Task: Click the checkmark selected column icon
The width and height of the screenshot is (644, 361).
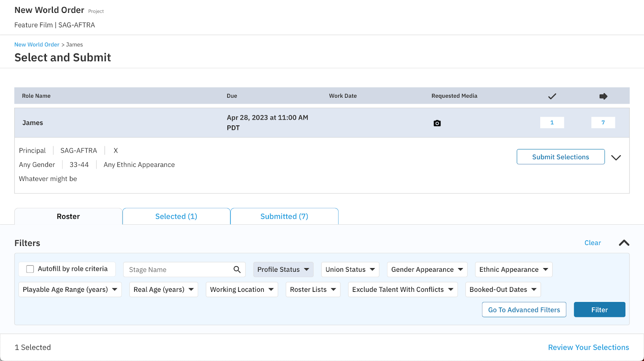Action: [552, 96]
